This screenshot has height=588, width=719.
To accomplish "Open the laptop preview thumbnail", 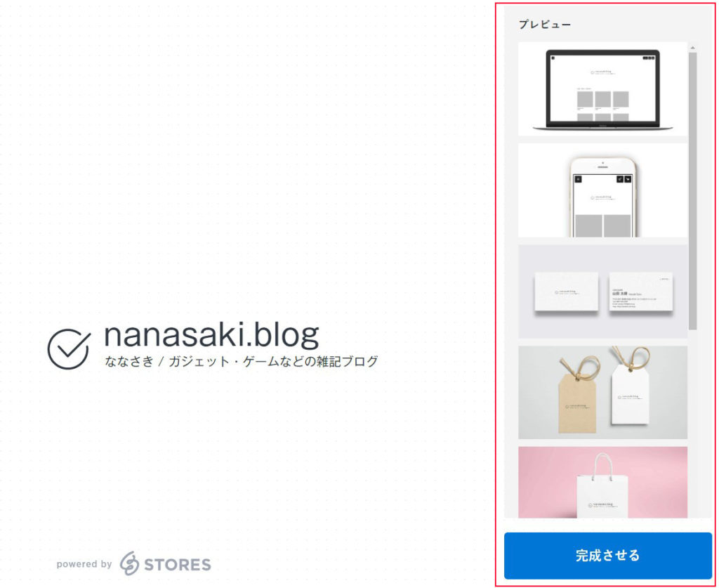I will tap(602, 89).
